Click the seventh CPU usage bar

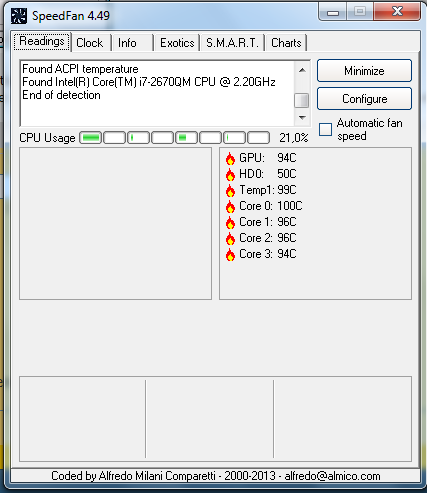(x=235, y=137)
